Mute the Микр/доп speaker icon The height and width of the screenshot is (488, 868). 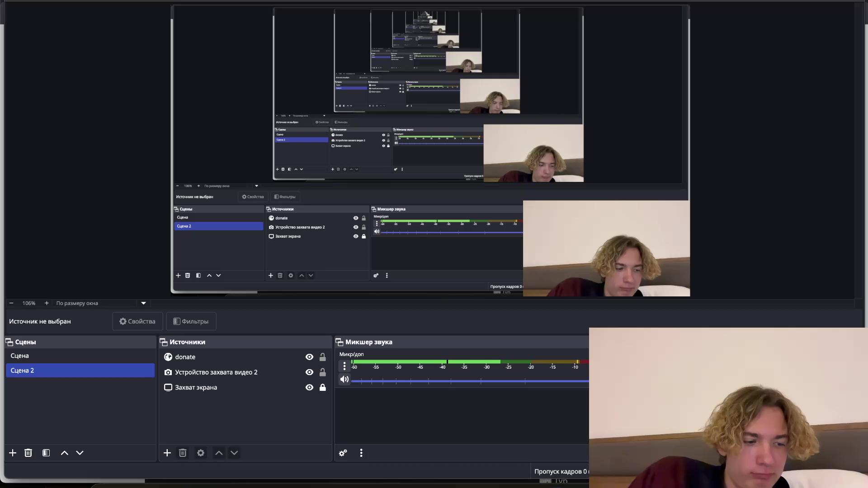(x=344, y=379)
